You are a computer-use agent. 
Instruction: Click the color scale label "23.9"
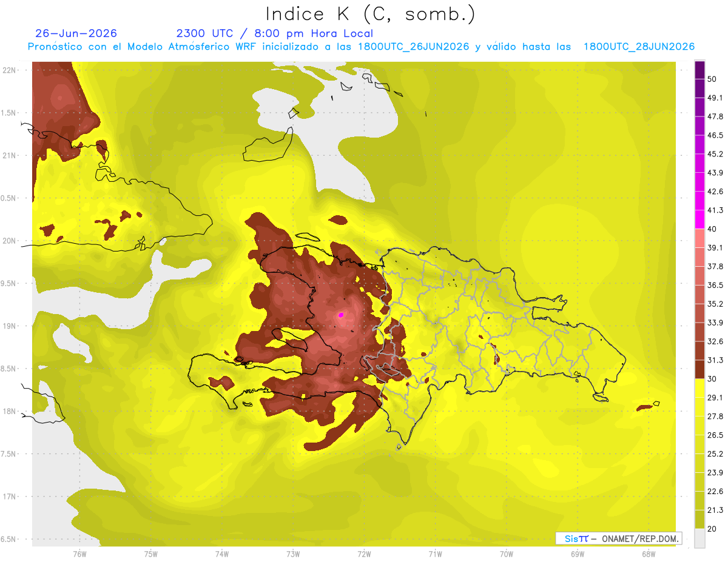click(715, 473)
